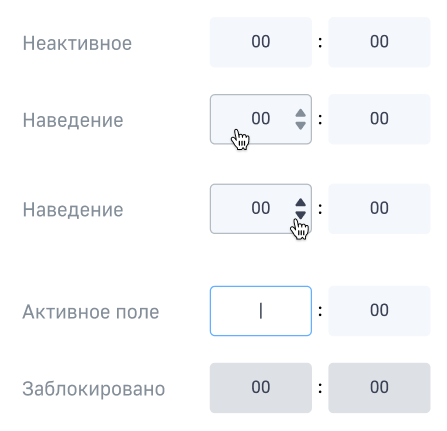447x431 pixels.
Task: Select hours field in first Наведение row
Action: pyautogui.click(x=261, y=119)
